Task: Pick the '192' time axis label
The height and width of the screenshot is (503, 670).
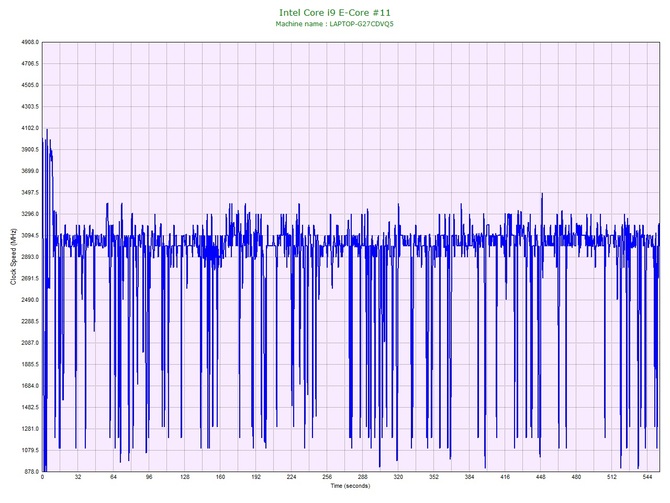Action: pos(256,477)
